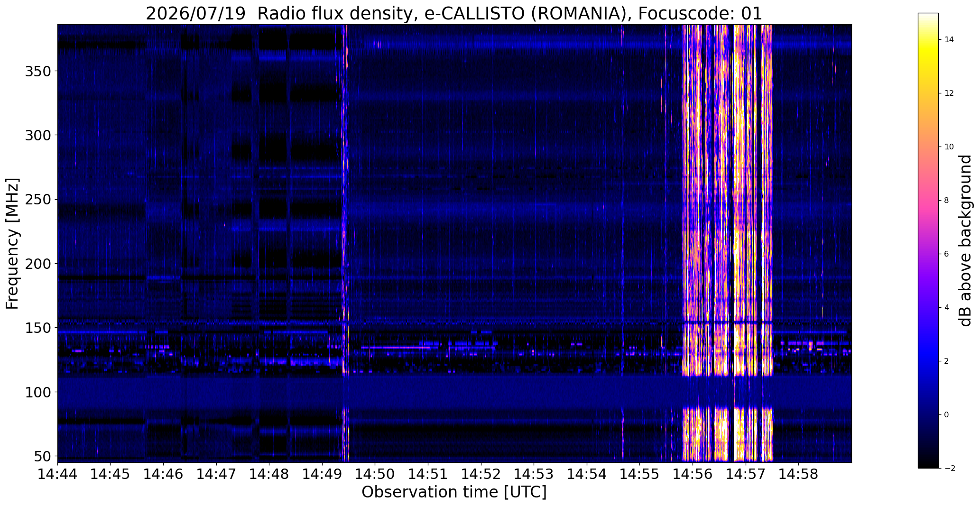Image resolution: width=980 pixels, height=506 pixels.
Task: Click the 14:46 time tick label
Action: click(164, 474)
